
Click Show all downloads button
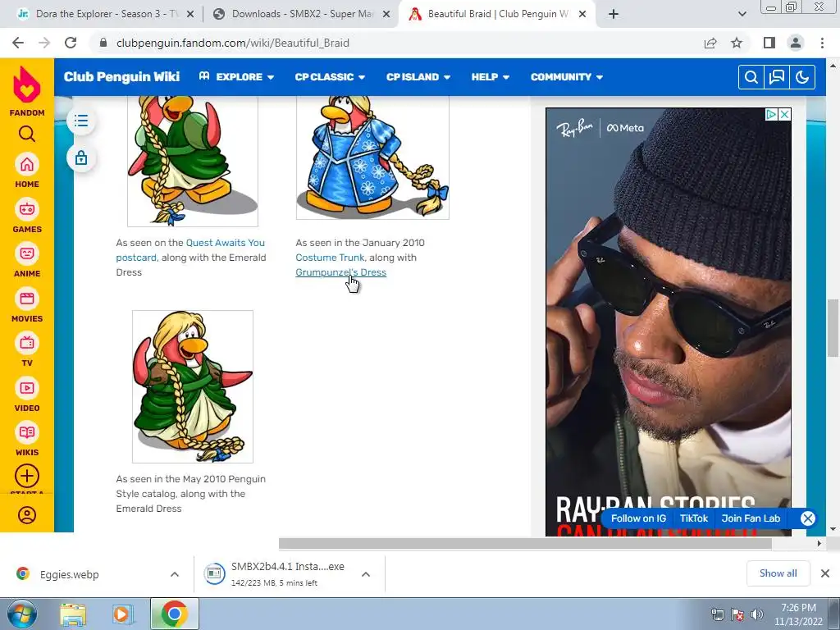pos(778,573)
